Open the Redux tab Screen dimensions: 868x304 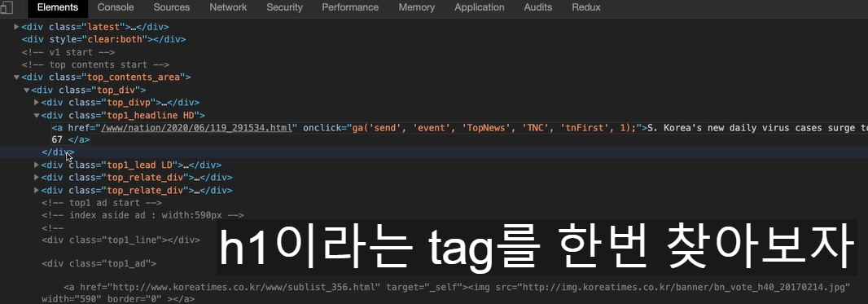(x=585, y=8)
